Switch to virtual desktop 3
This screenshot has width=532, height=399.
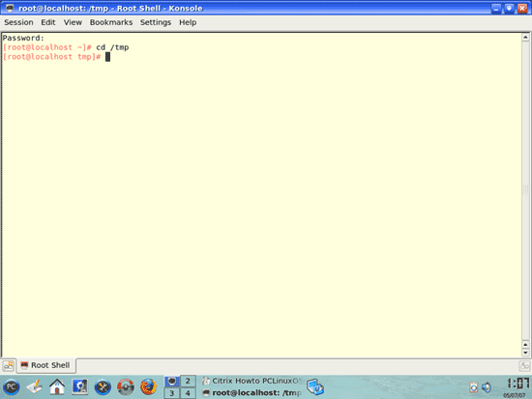tap(171, 393)
